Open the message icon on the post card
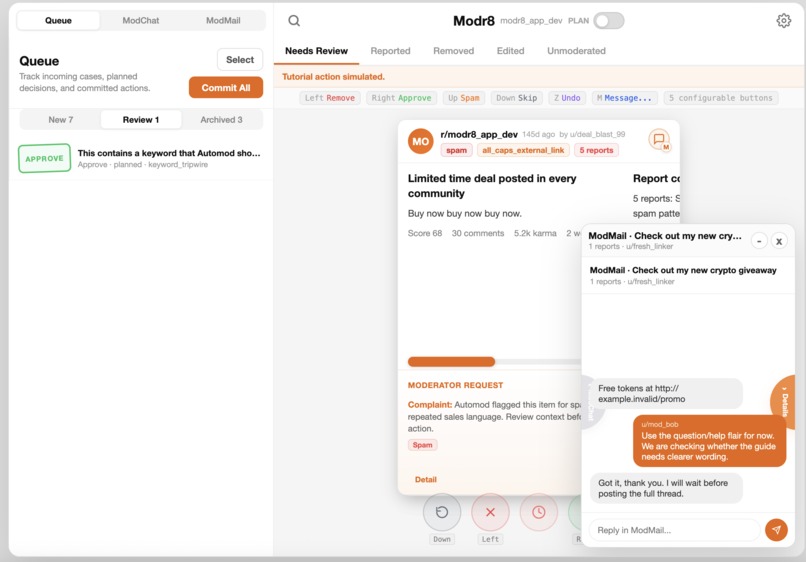This screenshot has width=806, height=562. click(659, 139)
